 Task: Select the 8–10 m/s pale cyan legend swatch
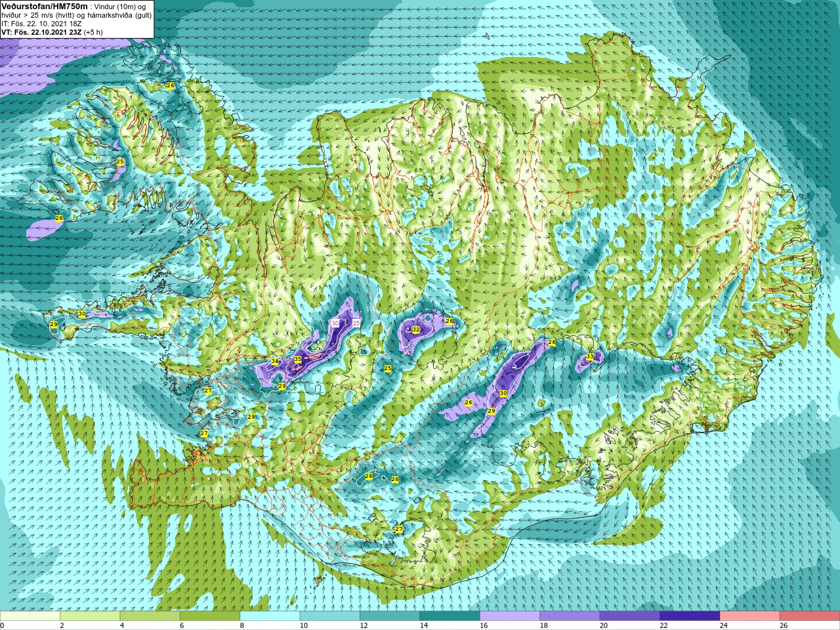click(x=270, y=616)
